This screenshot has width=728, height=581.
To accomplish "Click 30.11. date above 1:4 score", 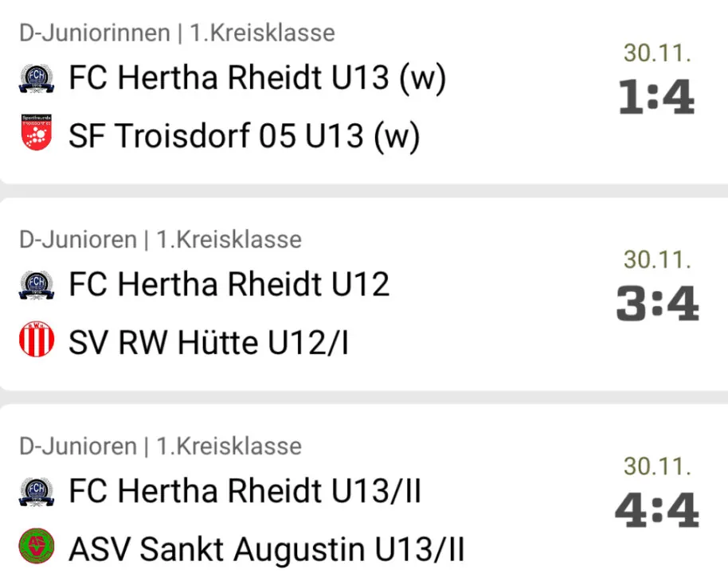I will 657,53.
